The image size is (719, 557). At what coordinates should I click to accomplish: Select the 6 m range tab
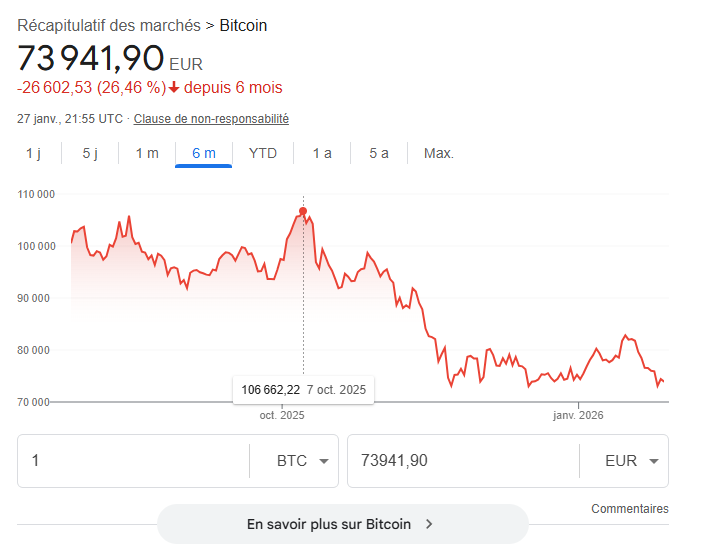(x=204, y=153)
